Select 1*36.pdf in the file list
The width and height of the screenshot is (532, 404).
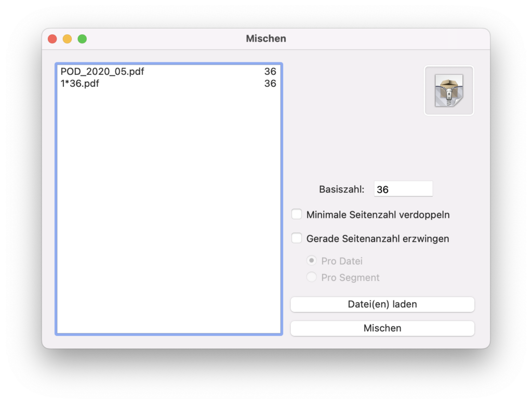click(x=168, y=83)
